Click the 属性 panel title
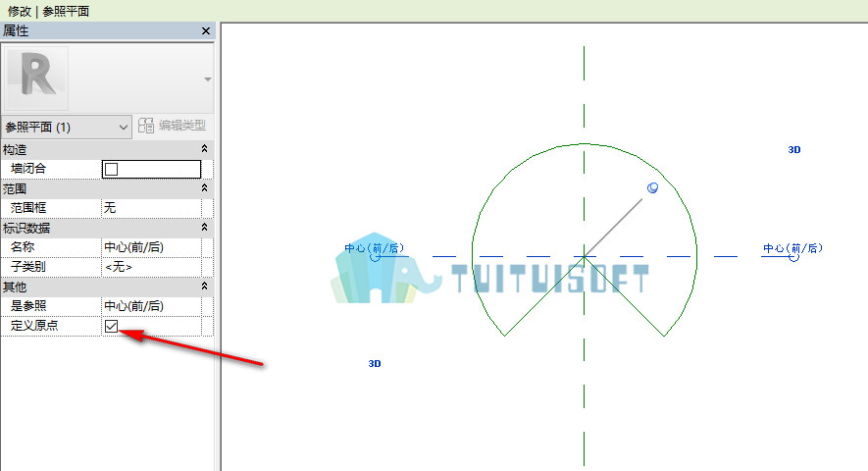 [16, 31]
